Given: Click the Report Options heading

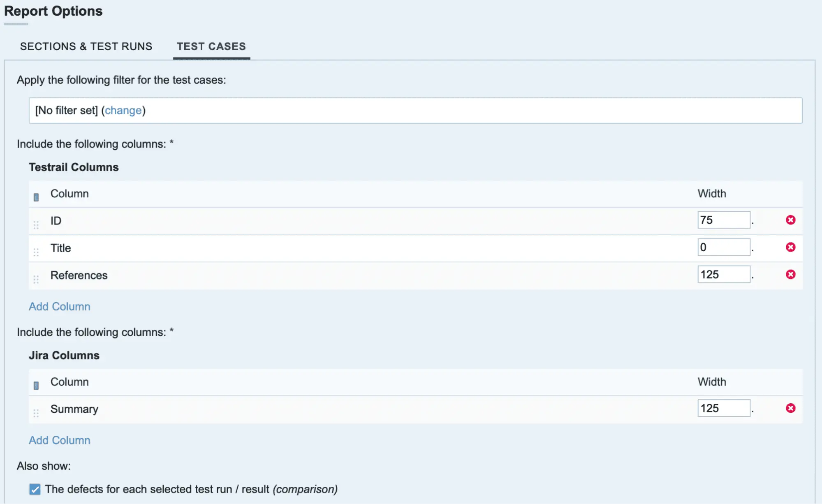Looking at the screenshot, I should pos(53,11).
